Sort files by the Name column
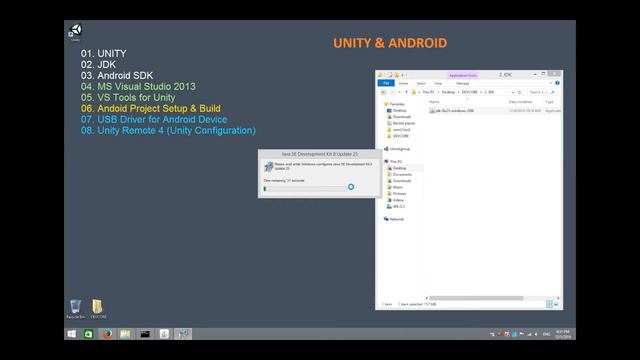Screen dimensions: 640x360 (434, 102)
